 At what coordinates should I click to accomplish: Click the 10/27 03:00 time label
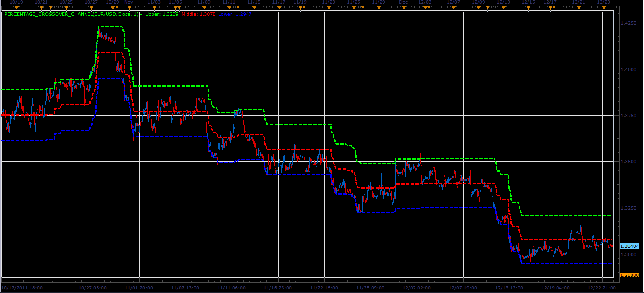tap(93, 288)
